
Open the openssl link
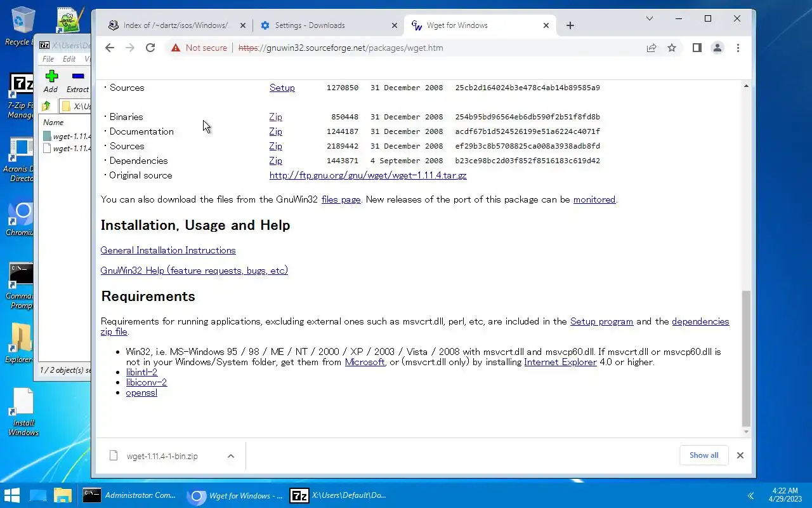point(141,392)
